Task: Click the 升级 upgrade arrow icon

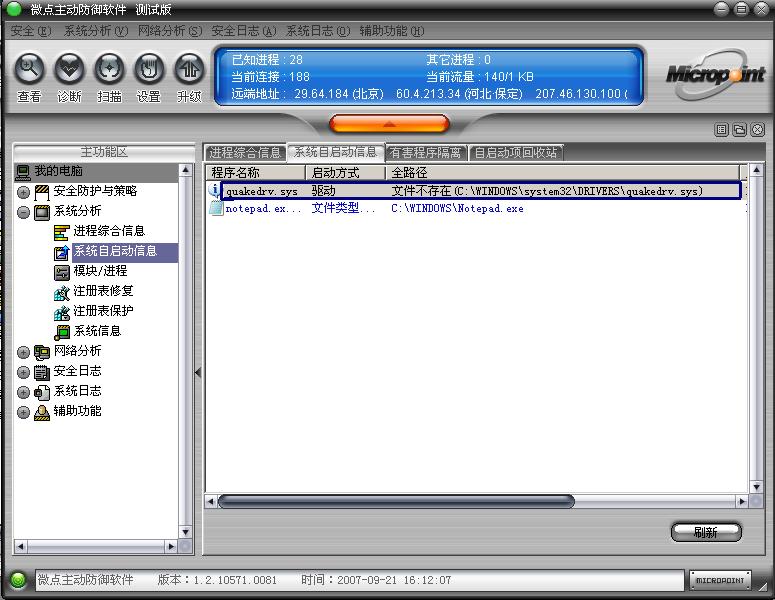Action: pos(189,69)
